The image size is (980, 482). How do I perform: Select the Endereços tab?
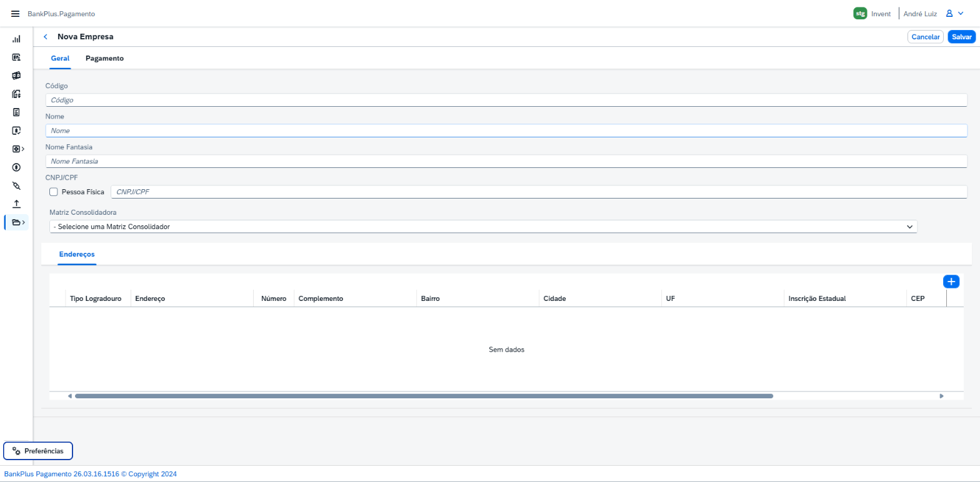(x=77, y=254)
